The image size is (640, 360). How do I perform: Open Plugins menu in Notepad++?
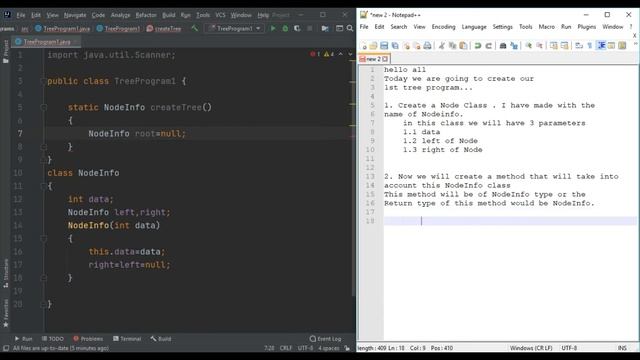point(587,27)
